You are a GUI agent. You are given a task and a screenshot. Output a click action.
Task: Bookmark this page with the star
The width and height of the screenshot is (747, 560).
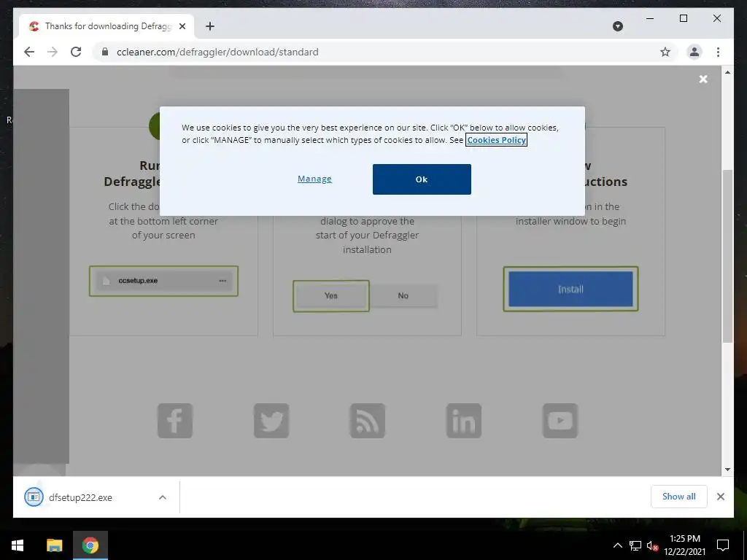665,52
